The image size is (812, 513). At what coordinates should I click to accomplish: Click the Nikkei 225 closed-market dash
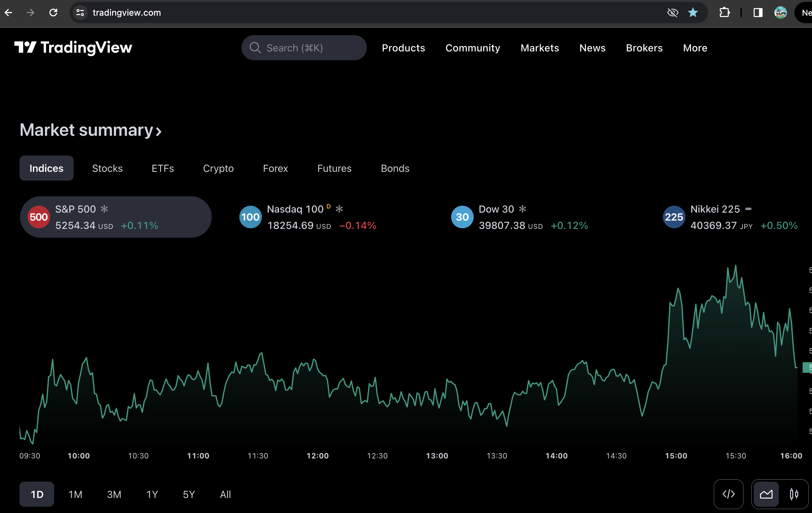click(748, 209)
